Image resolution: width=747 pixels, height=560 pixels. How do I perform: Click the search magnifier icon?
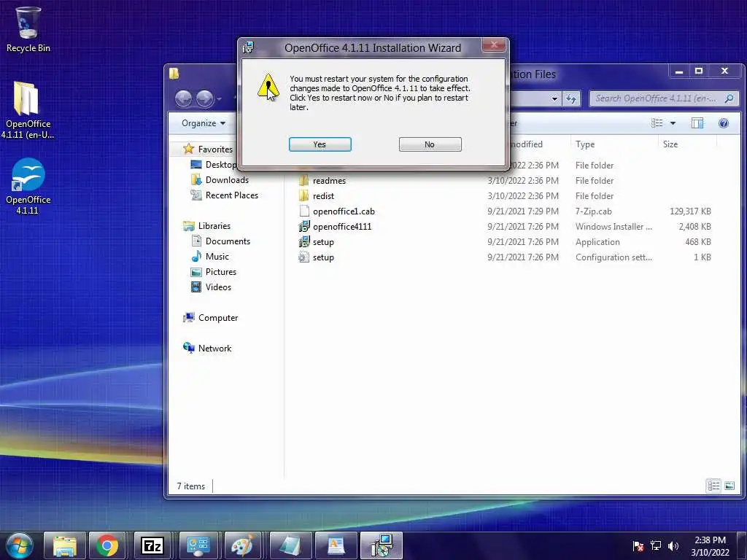(x=729, y=98)
